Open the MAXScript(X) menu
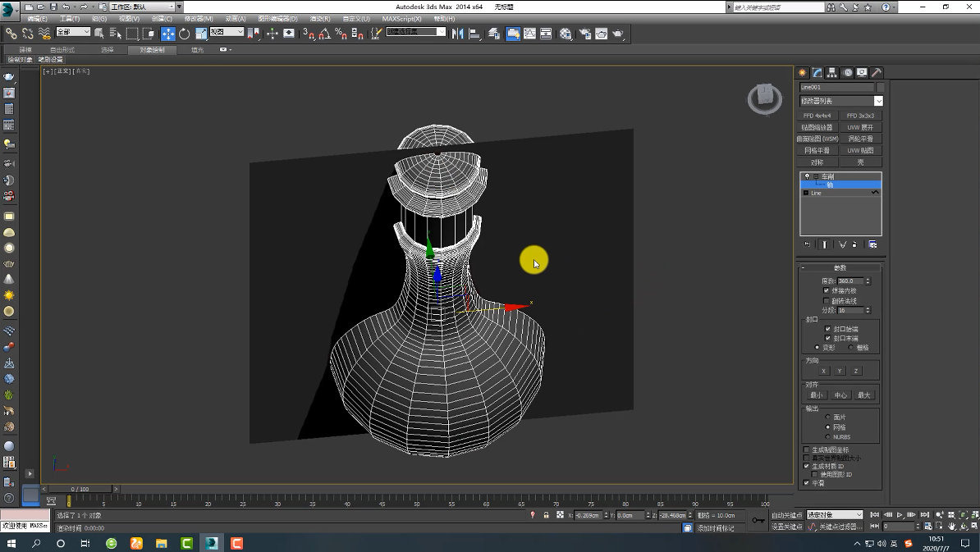The height and width of the screenshot is (552, 980). 401,19
